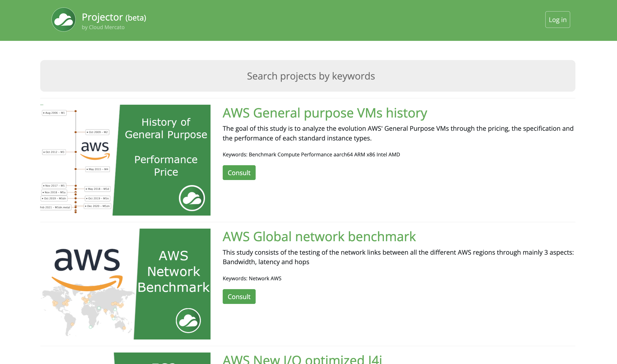Click keywords line 'Benchmark Compute Performance aarch64'
The height and width of the screenshot is (364, 617).
click(311, 155)
